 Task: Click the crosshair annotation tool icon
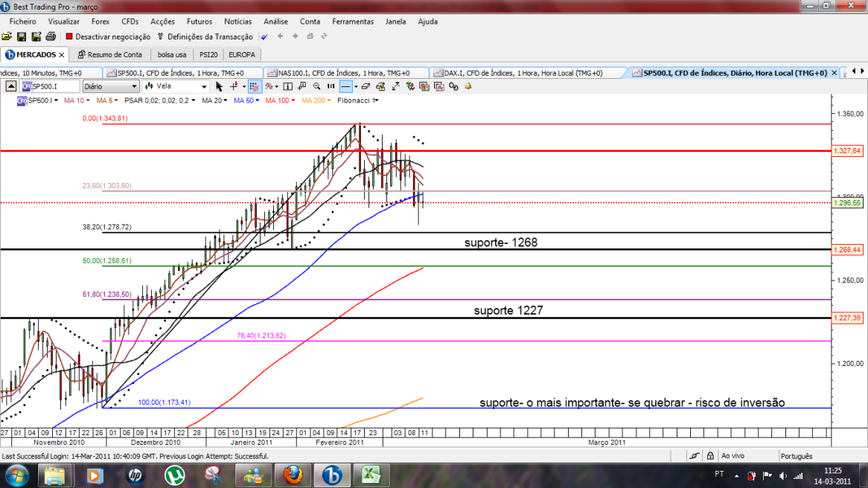click(x=301, y=86)
